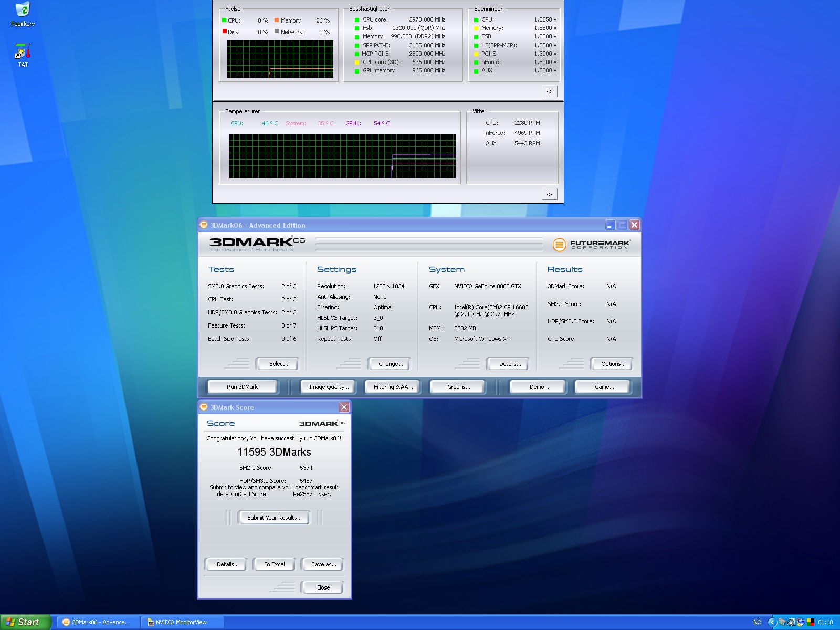Open Image Quality... tool

tap(329, 387)
